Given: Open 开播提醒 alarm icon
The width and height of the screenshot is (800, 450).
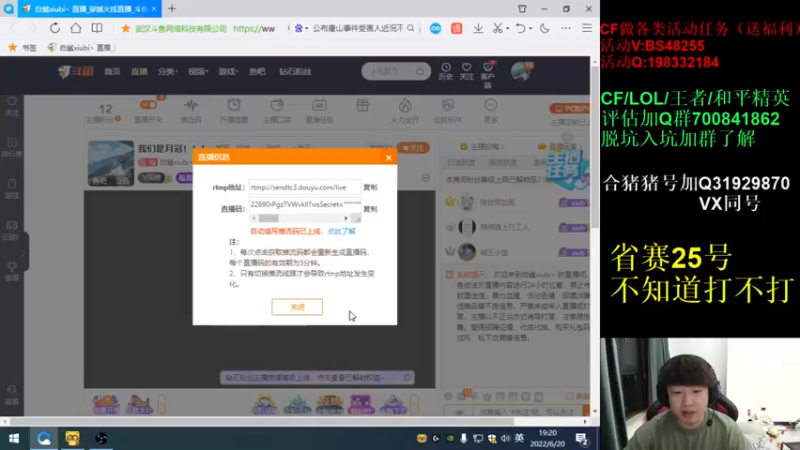Looking at the screenshot, I should pos(234,111).
